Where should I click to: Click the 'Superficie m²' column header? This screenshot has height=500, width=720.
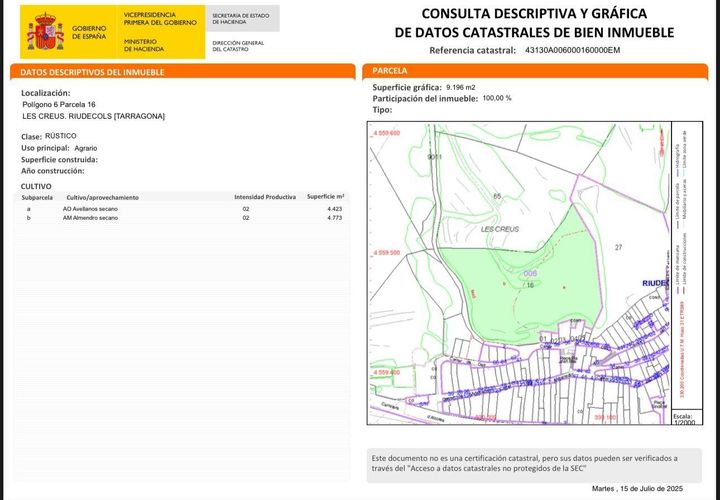pos(326,197)
